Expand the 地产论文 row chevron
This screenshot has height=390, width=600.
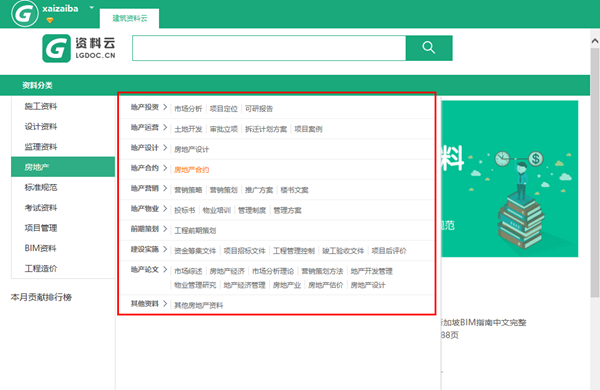(x=165, y=269)
